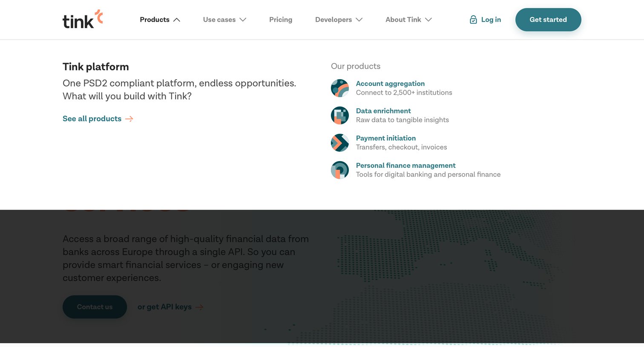Click the lock icon beside Log in
The height and width of the screenshot is (347, 644).
tap(473, 20)
